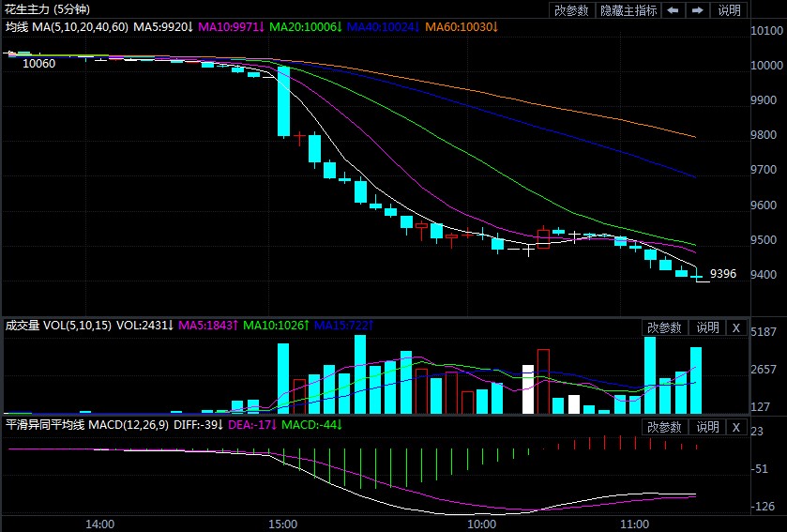787x532 pixels.
Task: Click the green MACD:-44 value
Action: coord(311,425)
